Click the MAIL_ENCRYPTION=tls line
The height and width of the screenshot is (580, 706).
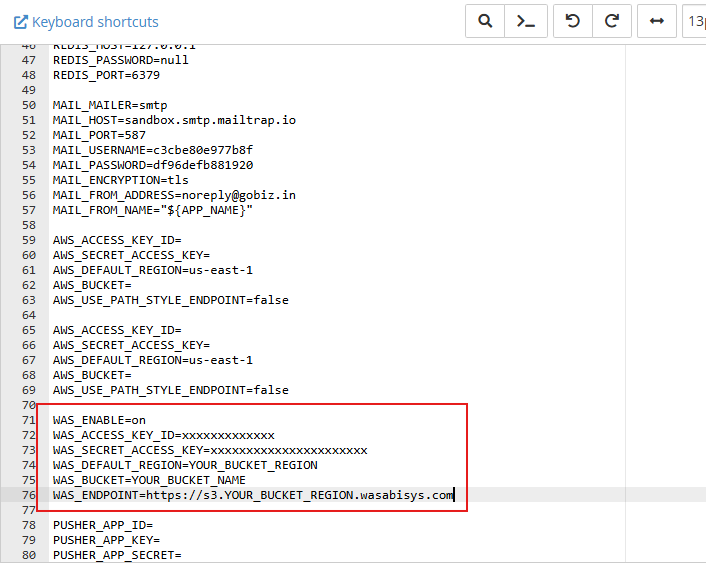(x=121, y=180)
